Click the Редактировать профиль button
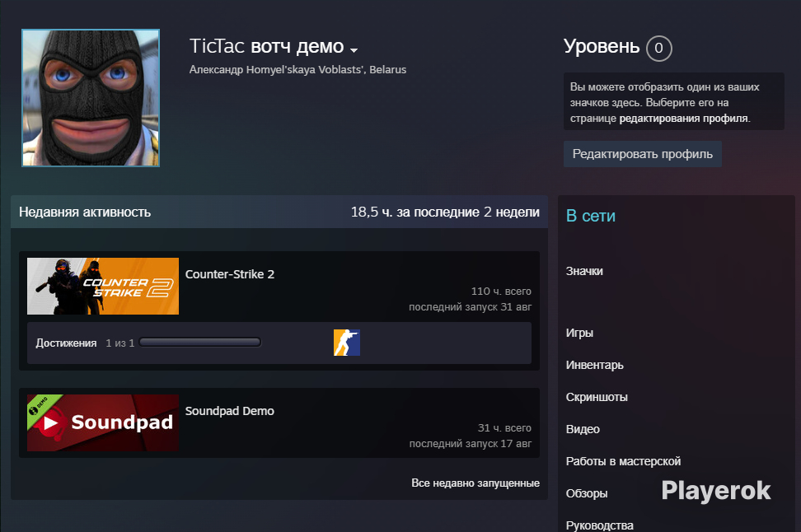The height and width of the screenshot is (532, 801). tap(643, 154)
